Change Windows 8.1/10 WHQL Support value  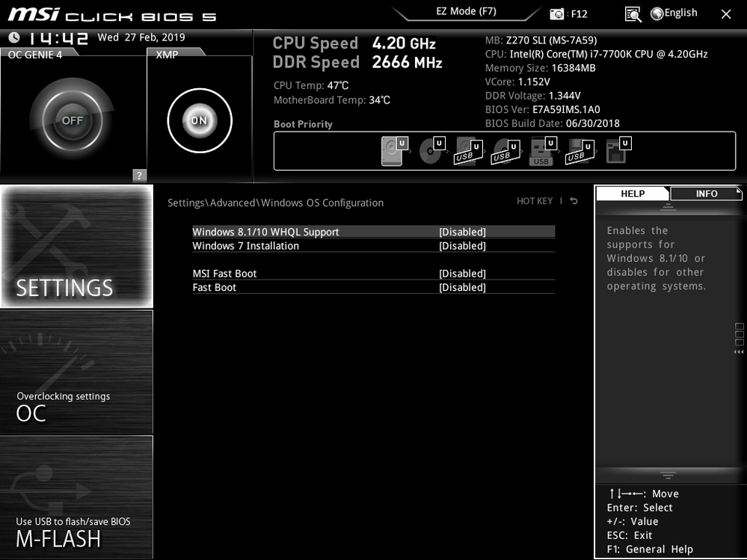point(461,232)
